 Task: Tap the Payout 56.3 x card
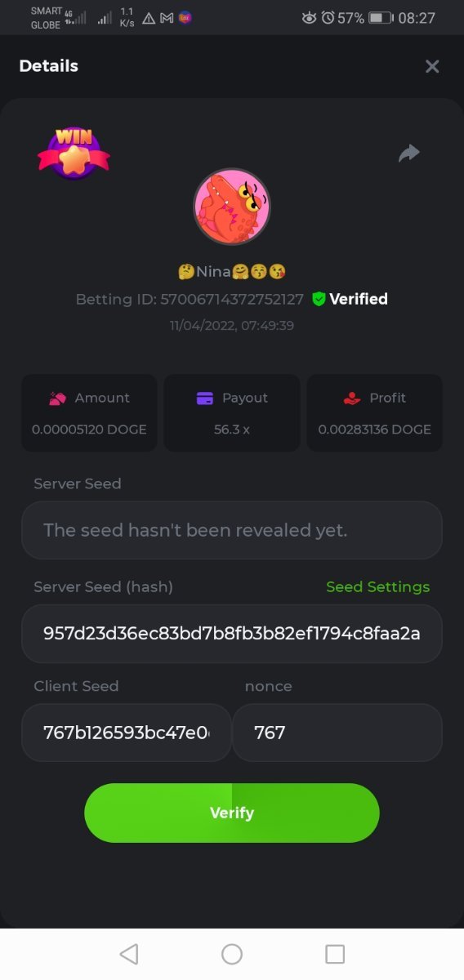point(232,412)
